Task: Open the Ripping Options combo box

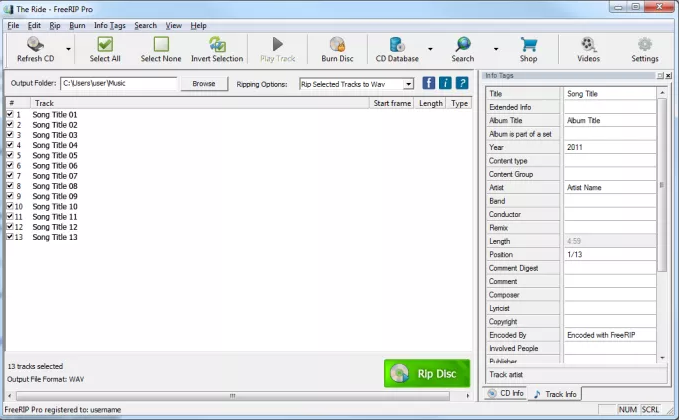Action: point(356,84)
